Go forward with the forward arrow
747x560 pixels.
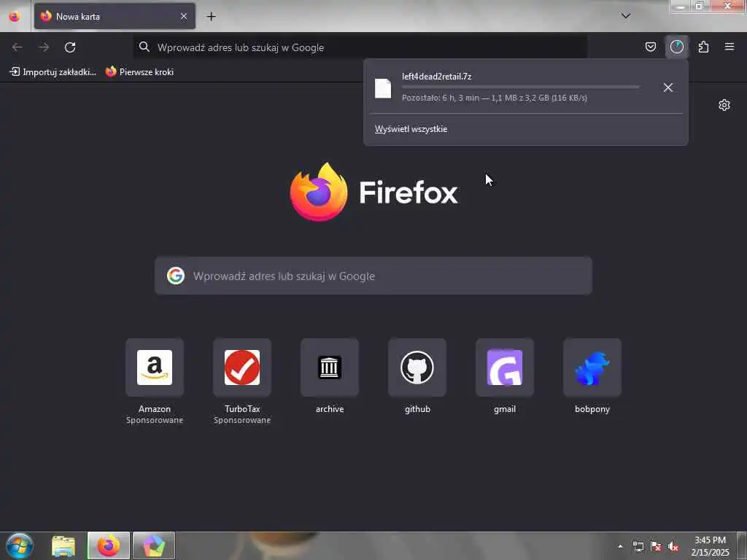44,47
